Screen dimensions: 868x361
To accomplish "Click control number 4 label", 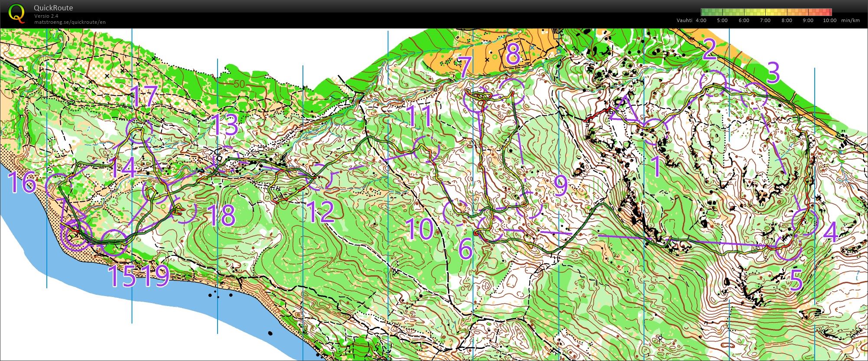I will [x=830, y=232].
